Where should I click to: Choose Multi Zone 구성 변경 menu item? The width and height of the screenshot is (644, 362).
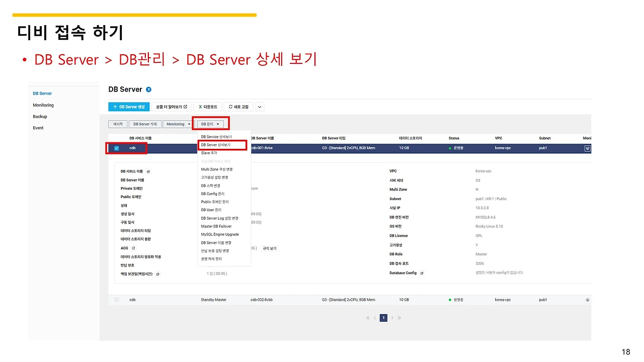pos(217,169)
